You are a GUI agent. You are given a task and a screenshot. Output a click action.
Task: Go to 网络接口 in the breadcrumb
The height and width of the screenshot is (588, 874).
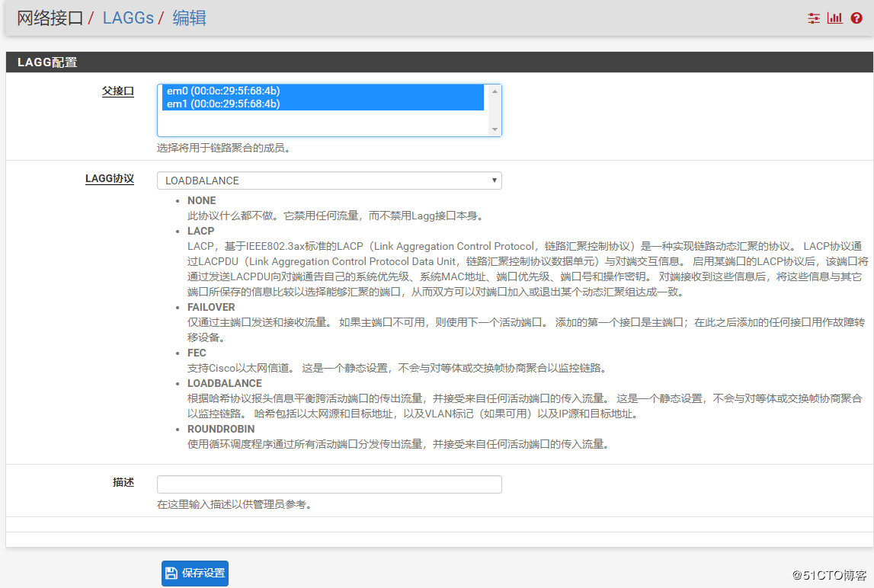pyautogui.click(x=50, y=18)
